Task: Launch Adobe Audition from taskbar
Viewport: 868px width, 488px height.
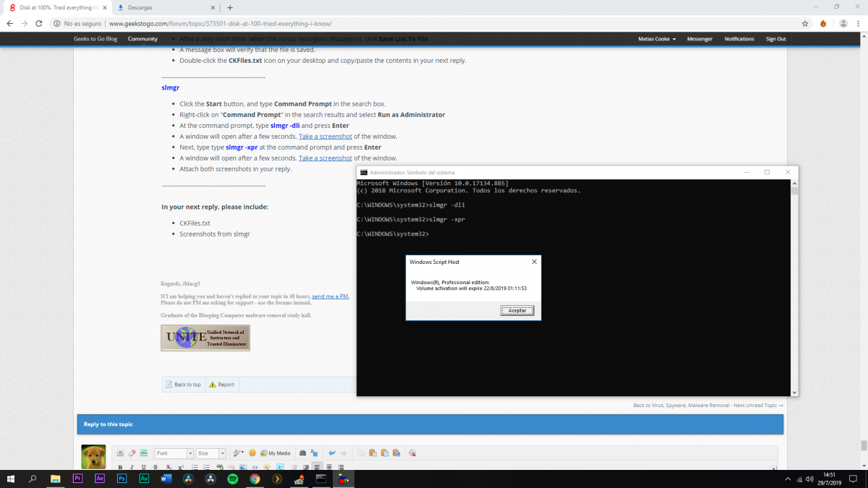Action: [144, 479]
